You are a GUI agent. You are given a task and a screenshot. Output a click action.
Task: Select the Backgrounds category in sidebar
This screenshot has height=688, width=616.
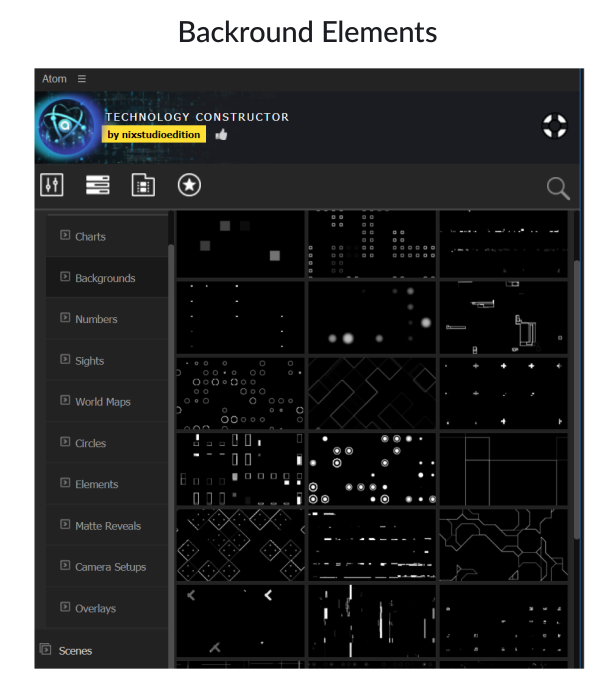coord(104,278)
